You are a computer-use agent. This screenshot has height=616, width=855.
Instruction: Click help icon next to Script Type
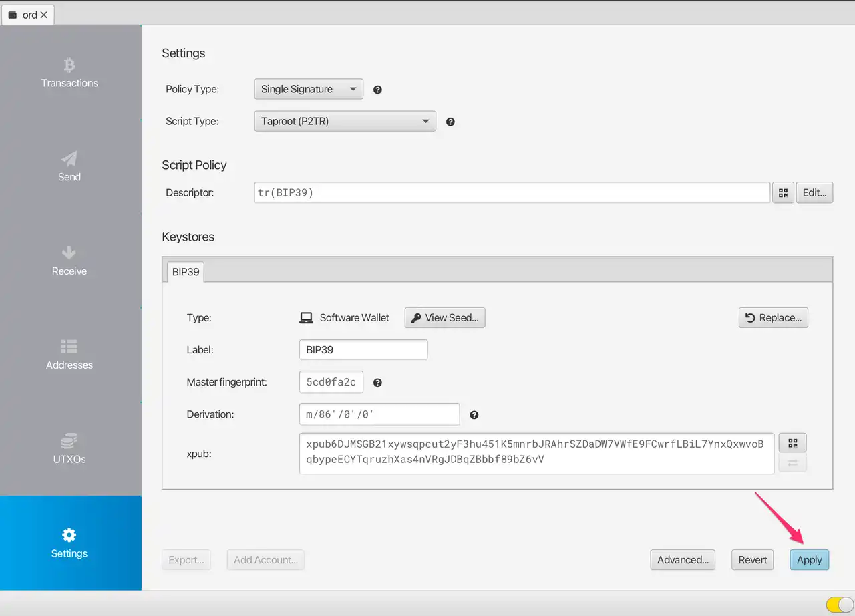coord(450,122)
